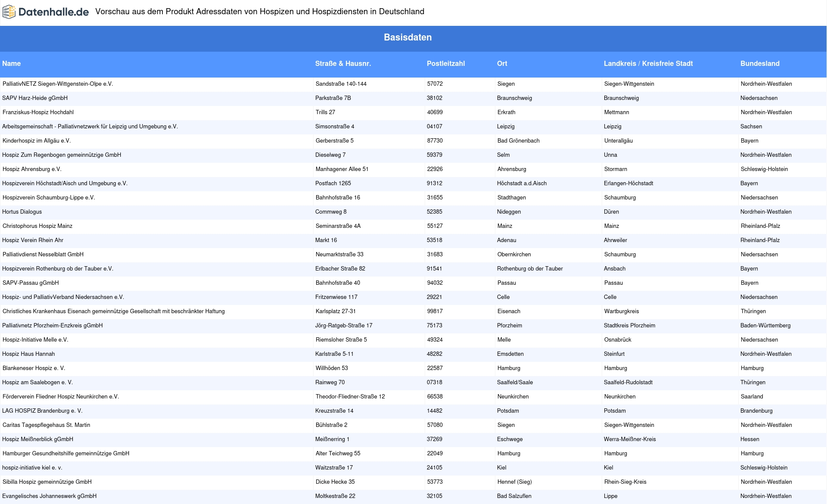Click Seminarstraße 4A address cell
The height and width of the screenshot is (504, 827).
point(338,226)
